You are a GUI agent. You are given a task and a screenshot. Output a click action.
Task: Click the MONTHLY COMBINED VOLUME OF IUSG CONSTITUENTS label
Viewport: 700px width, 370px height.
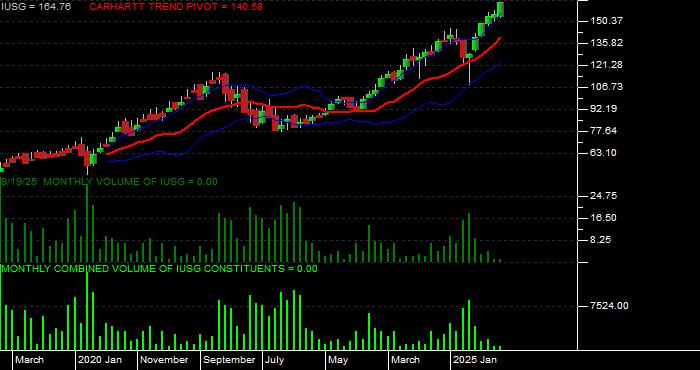pos(159,269)
